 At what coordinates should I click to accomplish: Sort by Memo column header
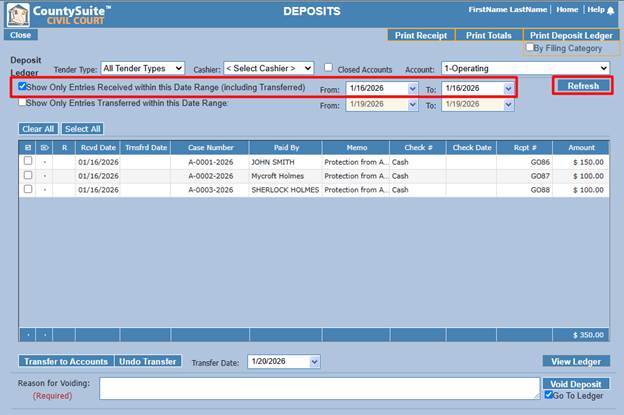pos(357,148)
